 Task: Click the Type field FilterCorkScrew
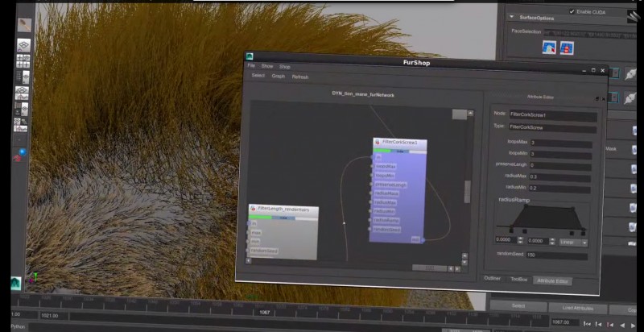coord(553,128)
